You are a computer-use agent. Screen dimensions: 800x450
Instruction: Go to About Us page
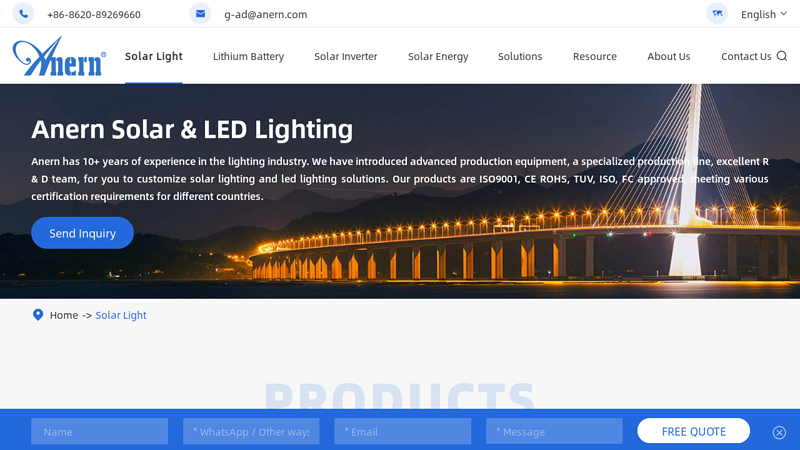point(669,56)
